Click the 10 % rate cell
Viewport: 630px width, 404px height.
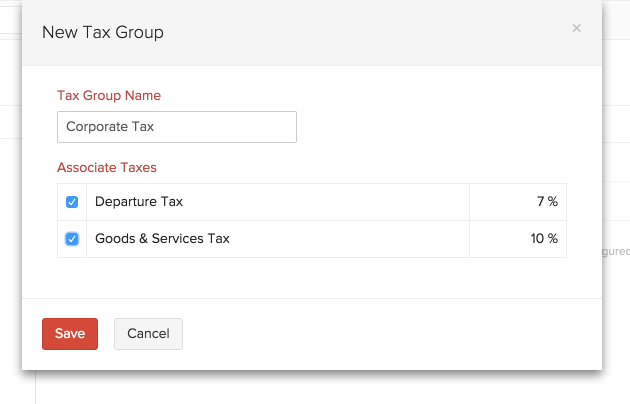518,239
